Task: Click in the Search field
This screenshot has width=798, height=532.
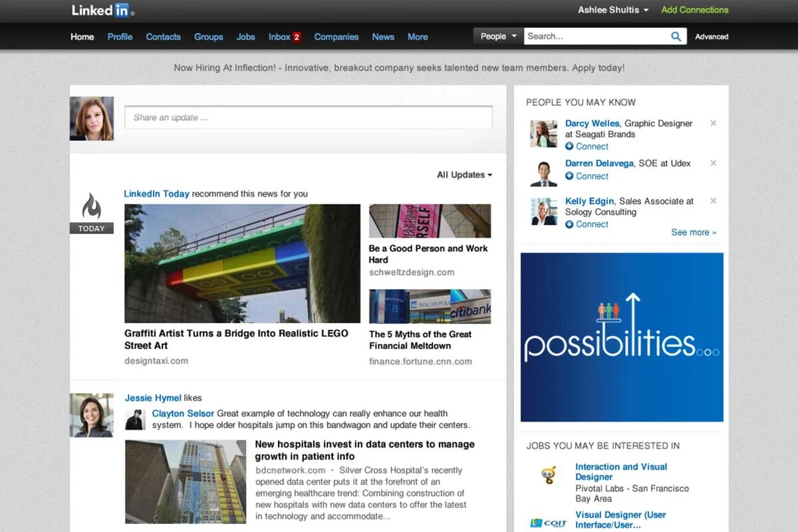Action: (596, 37)
